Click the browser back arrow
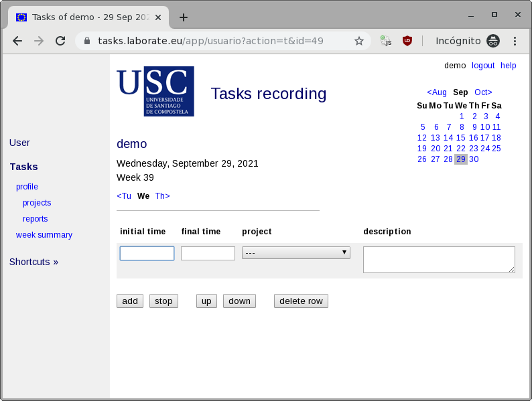532x401 pixels. (x=17, y=41)
